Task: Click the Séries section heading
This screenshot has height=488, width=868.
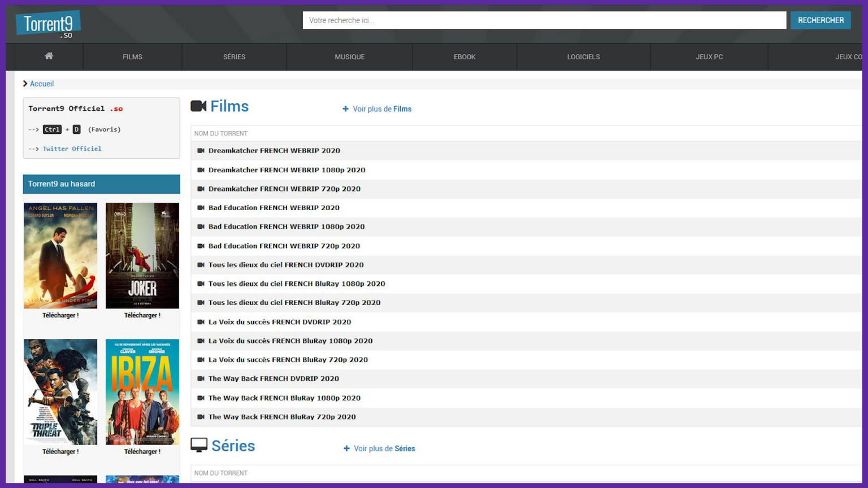Action: tap(233, 446)
